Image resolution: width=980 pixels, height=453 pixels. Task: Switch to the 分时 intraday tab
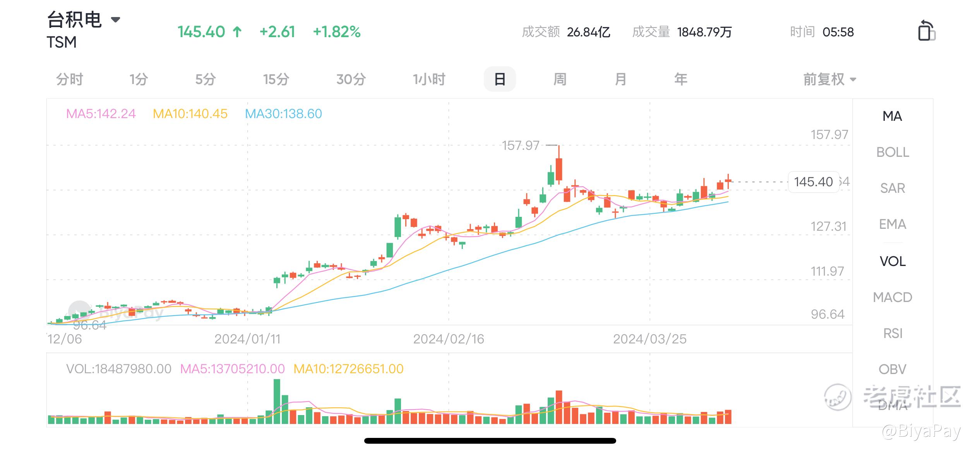point(70,79)
